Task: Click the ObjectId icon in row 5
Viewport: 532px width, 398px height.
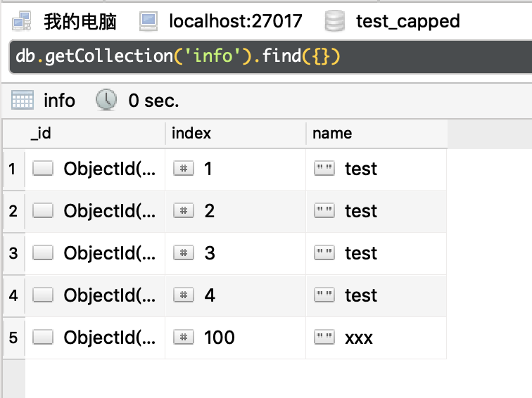Action: (43, 337)
